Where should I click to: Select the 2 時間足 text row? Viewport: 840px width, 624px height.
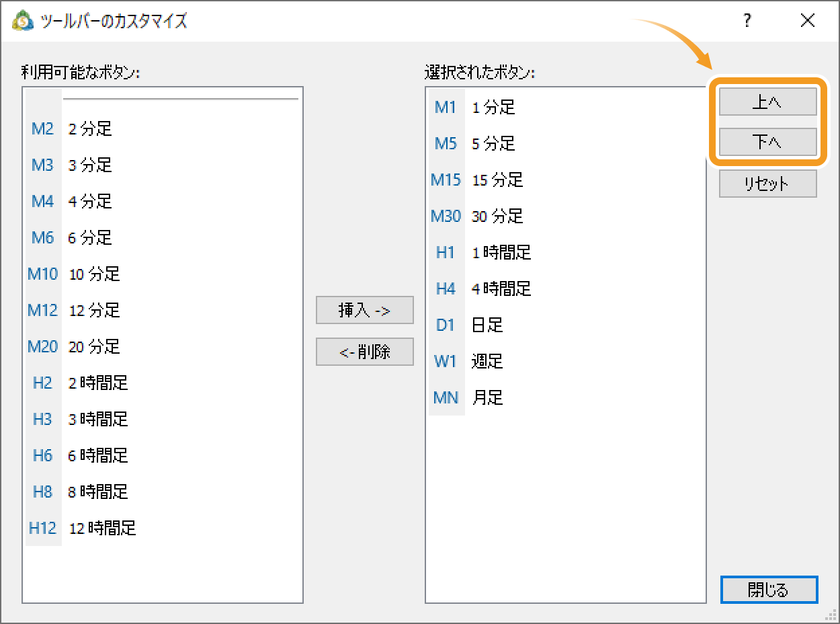tap(98, 383)
